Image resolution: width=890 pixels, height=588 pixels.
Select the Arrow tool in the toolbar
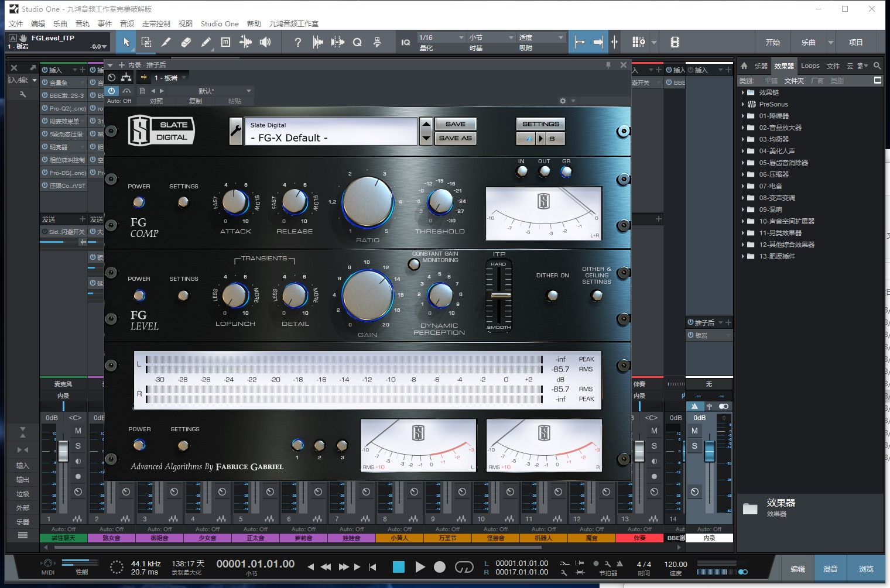[x=126, y=42]
